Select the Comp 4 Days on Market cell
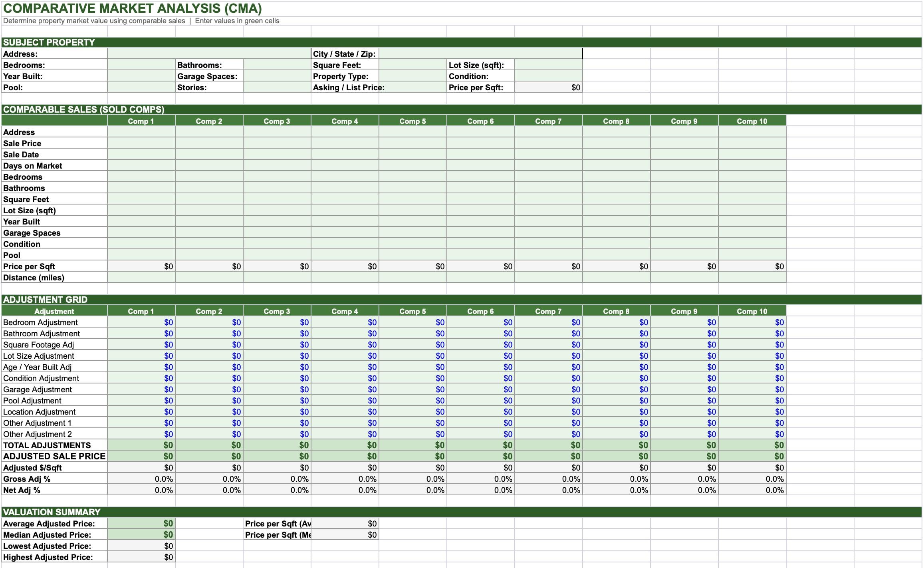This screenshot has width=924, height=568. [x=345, y=165]
